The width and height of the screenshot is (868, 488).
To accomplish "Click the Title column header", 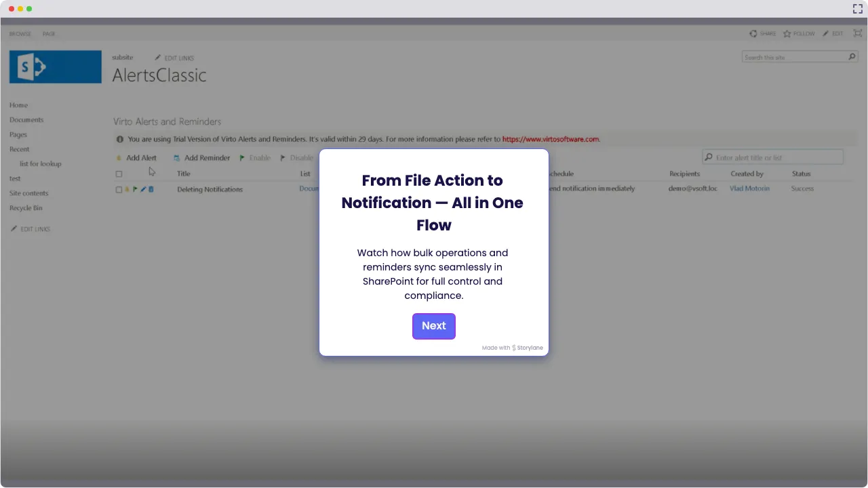I will click(x=184, y=174).
